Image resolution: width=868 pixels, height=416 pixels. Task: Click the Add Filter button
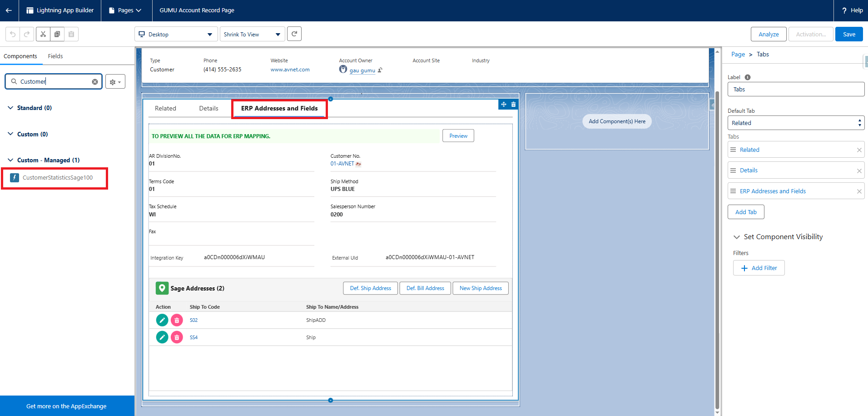[x=759, y=268]
